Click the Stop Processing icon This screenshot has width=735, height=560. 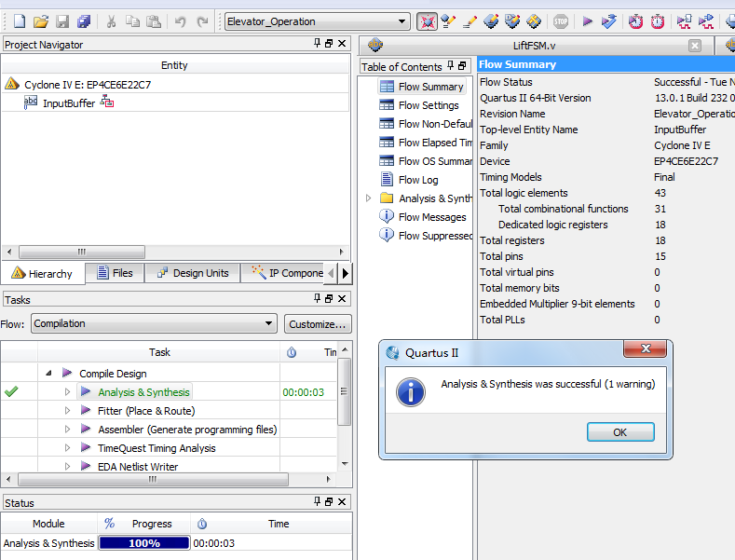(x=561, y=21)
